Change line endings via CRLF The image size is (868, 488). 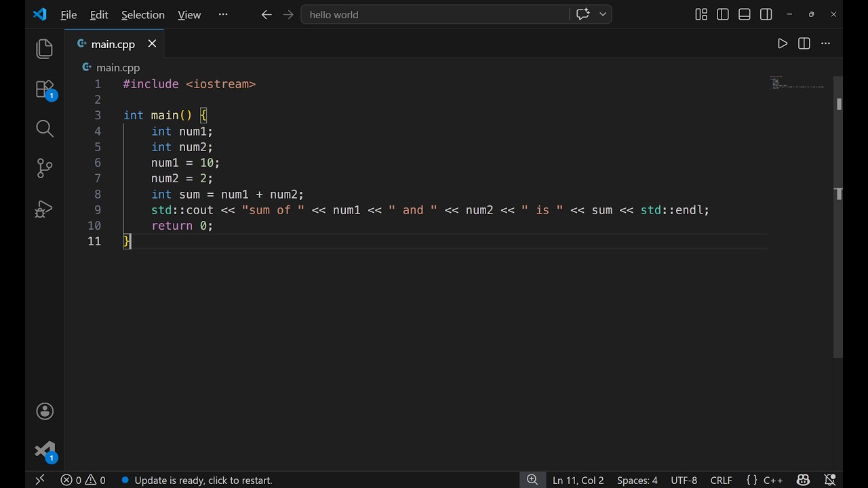(721, 480)
